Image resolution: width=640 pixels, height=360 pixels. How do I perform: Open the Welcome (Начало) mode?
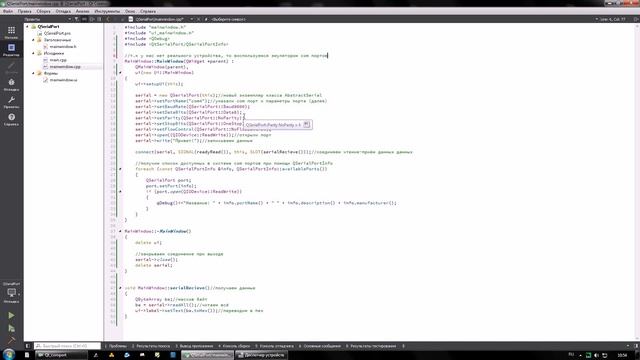click(11, 32)
